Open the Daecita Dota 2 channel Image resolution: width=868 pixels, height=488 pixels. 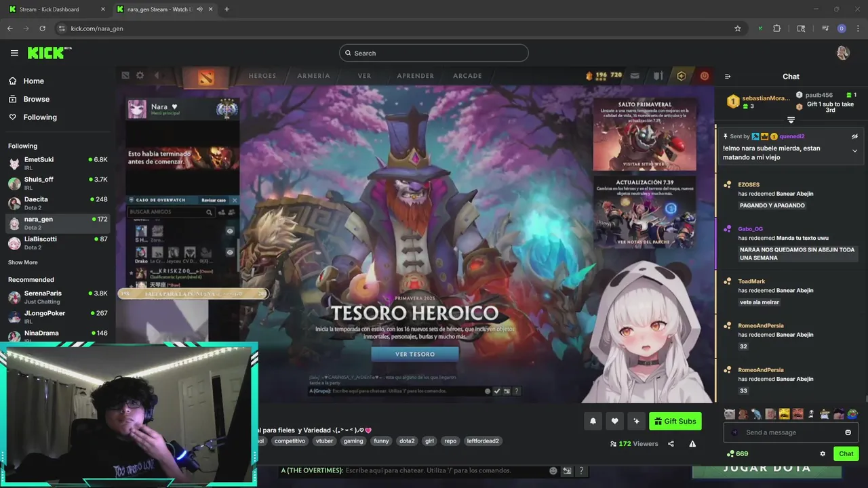[x=58, y=203]
